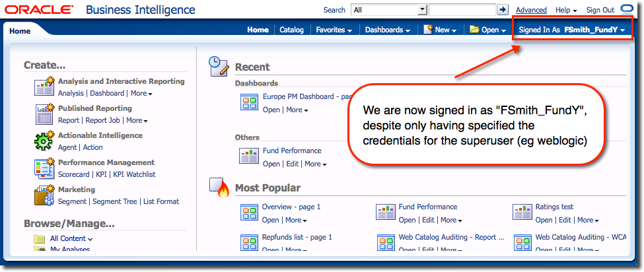Open the Search scope dropdown showing All
Viewport: 644px width, 272px height.
(390, 10)
